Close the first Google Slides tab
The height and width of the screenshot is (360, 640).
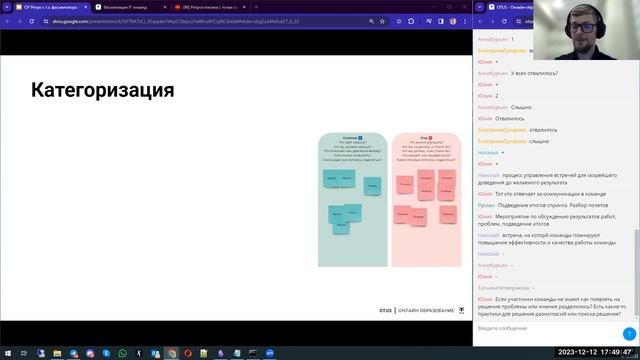click(x=85, y=7)
